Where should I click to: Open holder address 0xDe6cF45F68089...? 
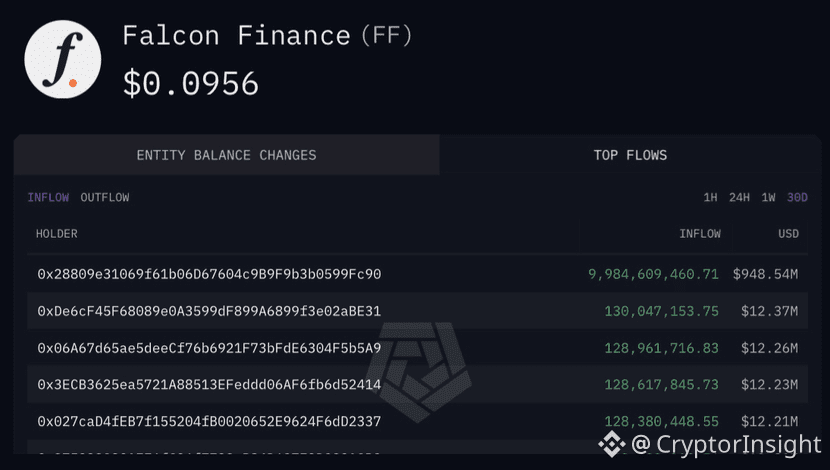coord(209,311)
